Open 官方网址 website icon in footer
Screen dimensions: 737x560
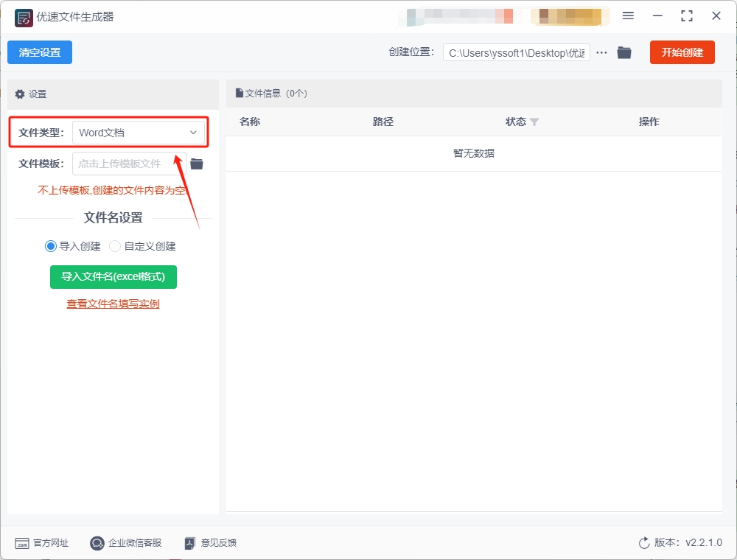point(22,543)
